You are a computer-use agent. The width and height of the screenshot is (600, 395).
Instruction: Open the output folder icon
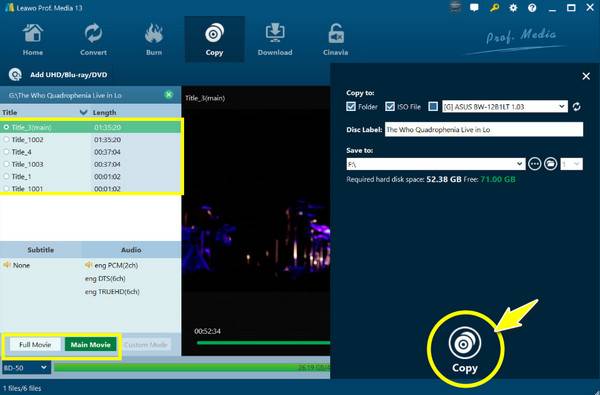point(551,164)
